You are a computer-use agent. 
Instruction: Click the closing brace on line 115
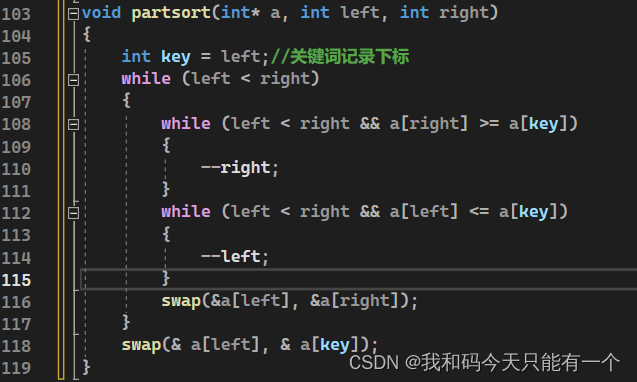[165, 278]
